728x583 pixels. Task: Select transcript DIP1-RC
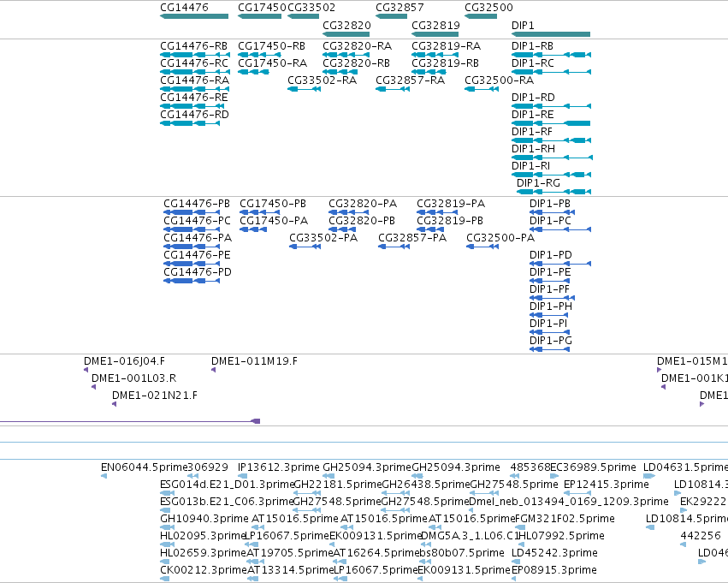click(533, 63)
